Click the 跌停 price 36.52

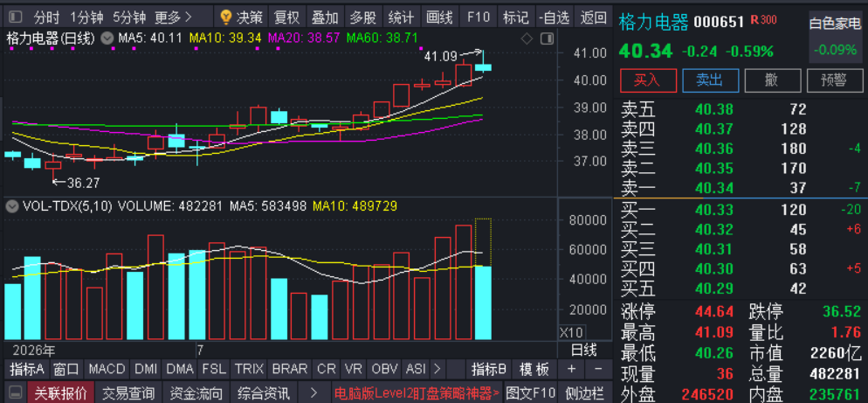842,312
